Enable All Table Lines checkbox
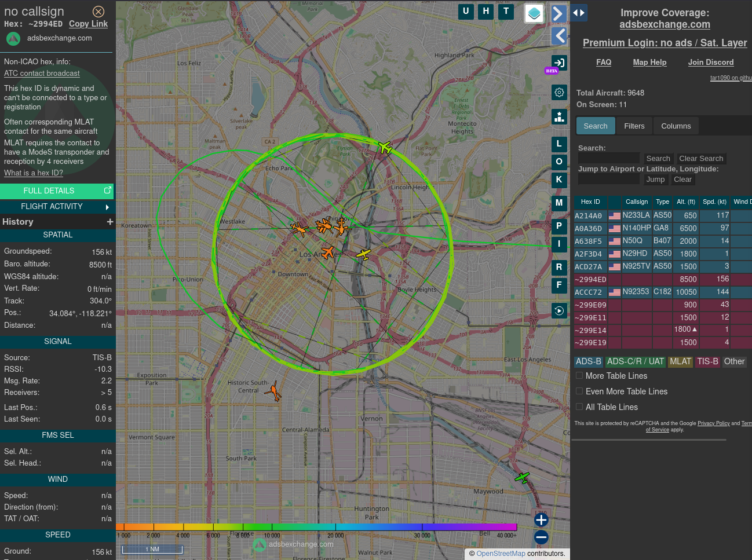752x560 pixels. coord(579,407)
